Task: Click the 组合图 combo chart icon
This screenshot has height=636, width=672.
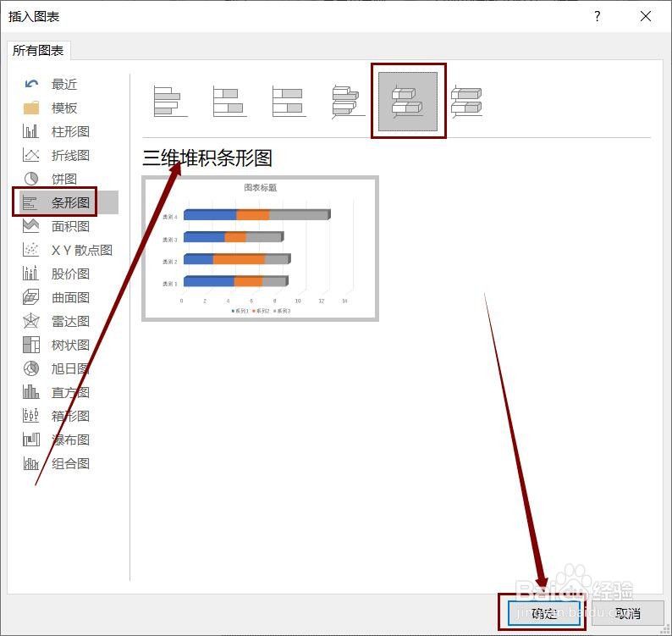Action: coord(30,462)
